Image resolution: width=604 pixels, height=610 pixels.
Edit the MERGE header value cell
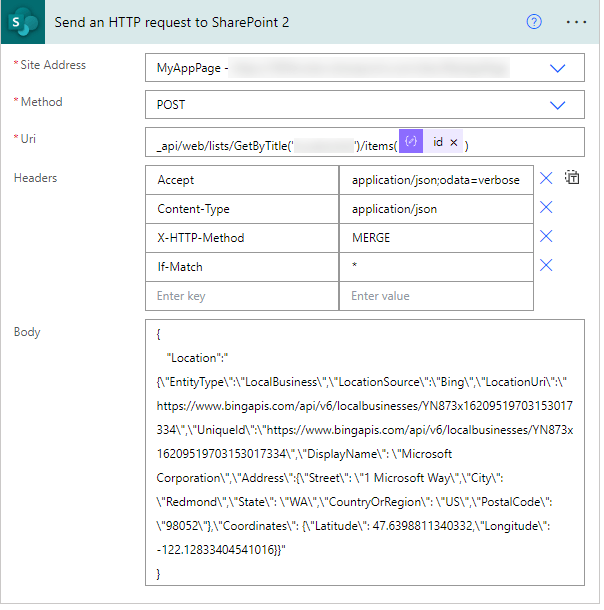point(436,238)
